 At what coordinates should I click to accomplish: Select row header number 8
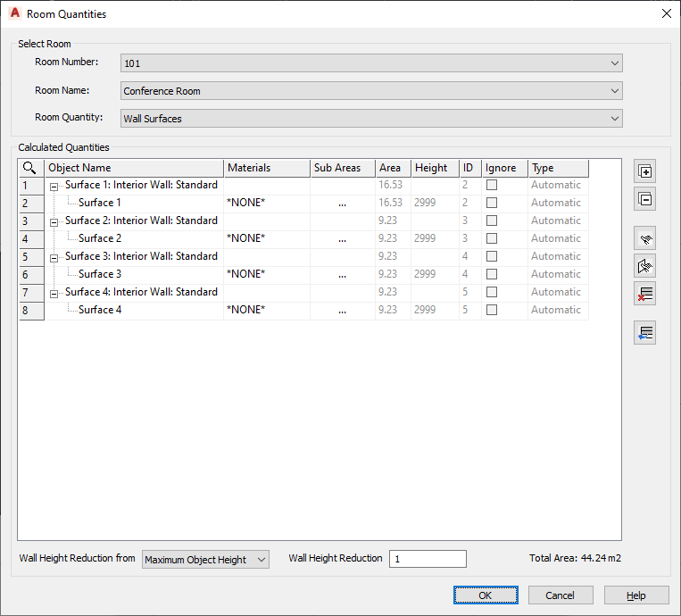(x=31, y=311)
